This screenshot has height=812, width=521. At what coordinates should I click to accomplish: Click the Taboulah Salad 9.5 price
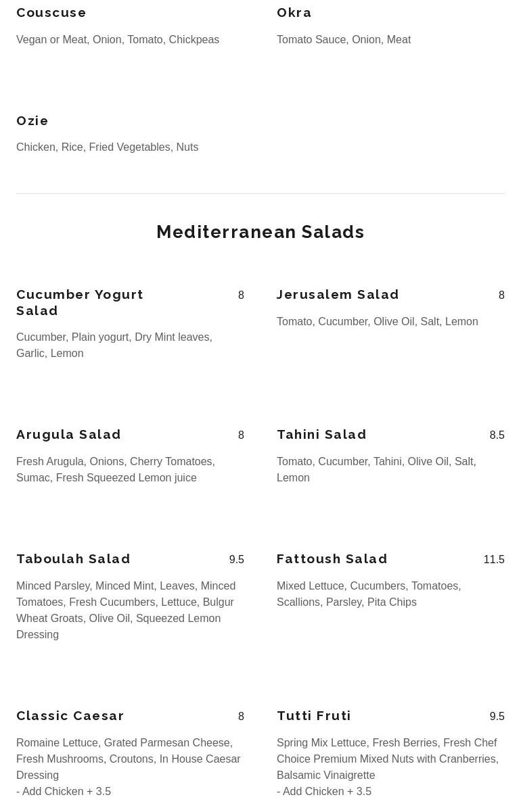236,560
